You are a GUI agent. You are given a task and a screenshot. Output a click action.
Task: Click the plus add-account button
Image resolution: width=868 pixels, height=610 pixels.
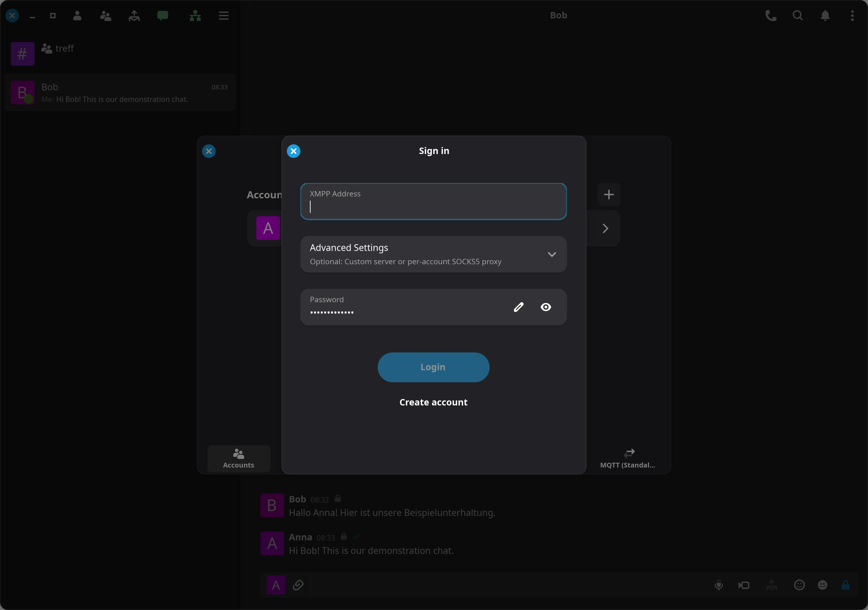609,195
